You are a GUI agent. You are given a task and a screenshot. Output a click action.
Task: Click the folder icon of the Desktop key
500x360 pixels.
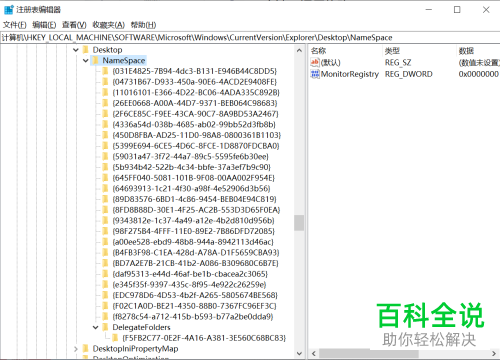(x=86, y=50)
